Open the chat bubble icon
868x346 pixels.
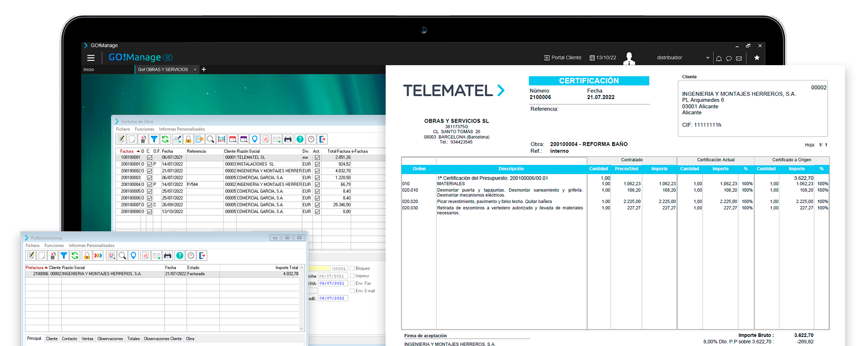(729, 58)
